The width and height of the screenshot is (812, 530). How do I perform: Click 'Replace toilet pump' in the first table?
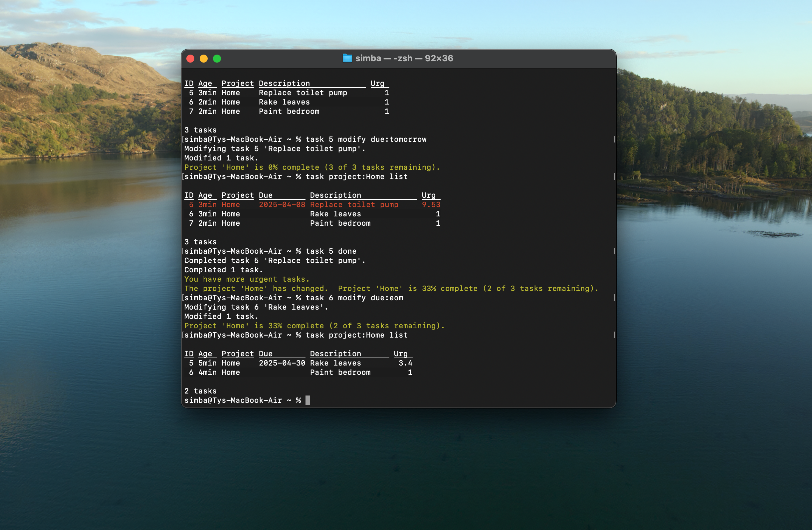[303, 93]
